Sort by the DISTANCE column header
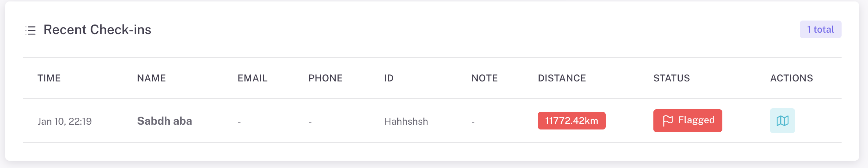This screenshot has height=168, width=868. [562, 78]
